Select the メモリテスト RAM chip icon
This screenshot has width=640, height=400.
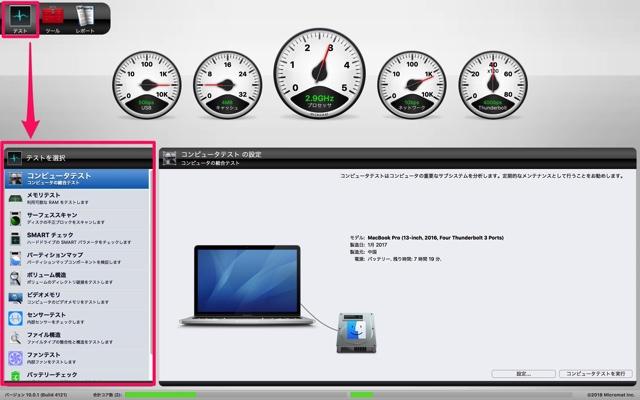pyautogui.click(x=16, y=199)
